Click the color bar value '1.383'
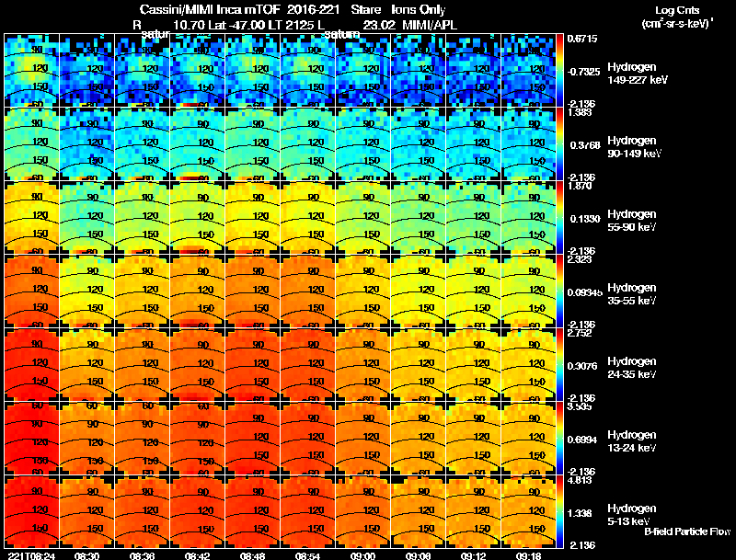This screenshot has height=560, width=736. [580, 112]
